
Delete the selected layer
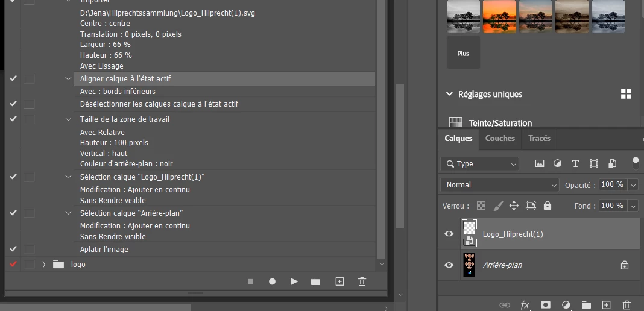pos(627,305)
